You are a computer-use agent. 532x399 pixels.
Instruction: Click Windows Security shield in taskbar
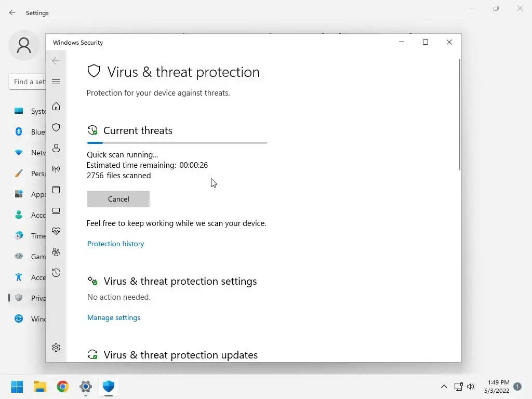[x=108, y=387]
